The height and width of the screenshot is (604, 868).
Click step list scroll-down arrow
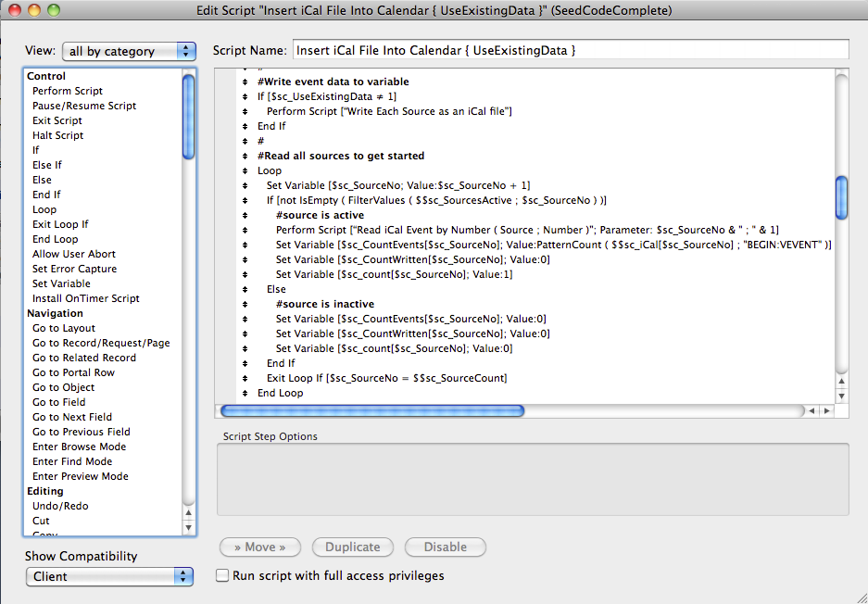189,528
